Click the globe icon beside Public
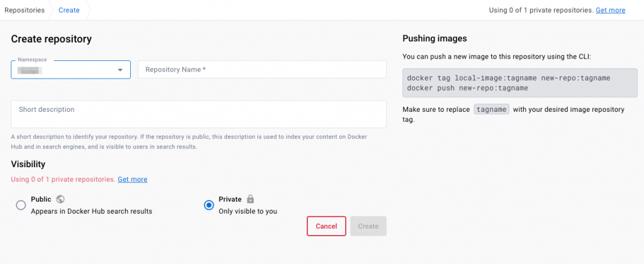This screenshot has height=264, width=644. click(x=60, y=199)
